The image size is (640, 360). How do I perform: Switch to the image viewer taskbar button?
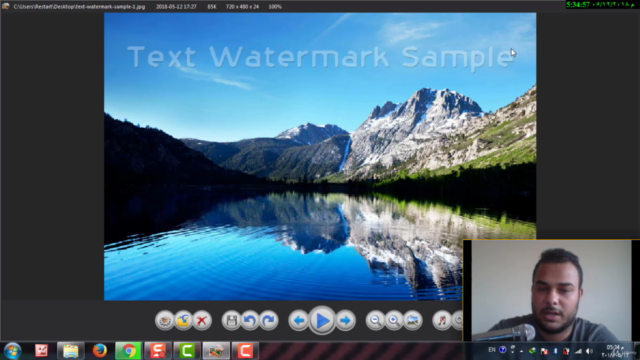click(x=216, y=351)
